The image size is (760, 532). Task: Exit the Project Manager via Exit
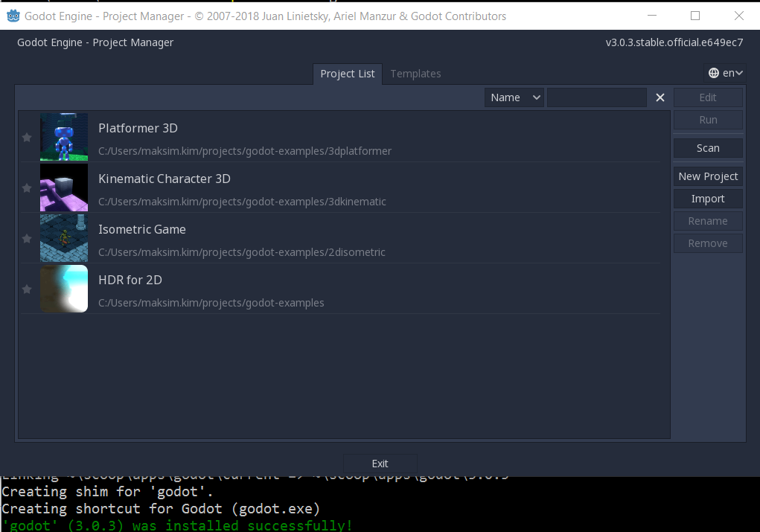(380, 464)
